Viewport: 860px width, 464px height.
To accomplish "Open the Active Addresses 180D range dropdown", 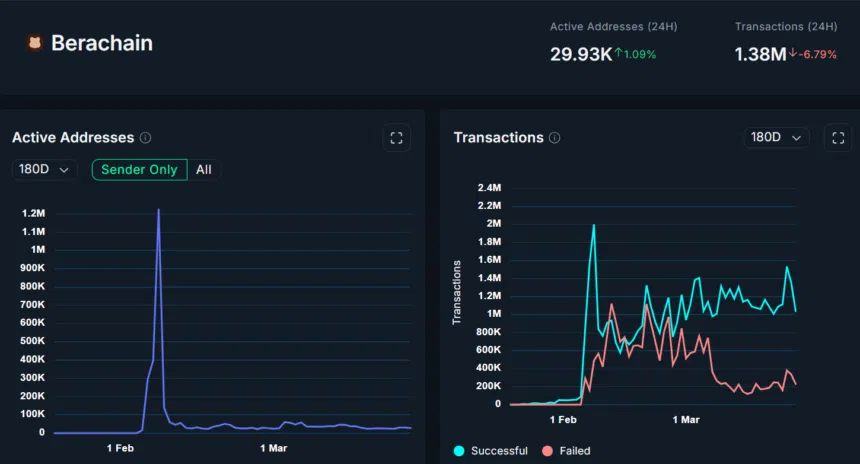I will pos(44,169).
